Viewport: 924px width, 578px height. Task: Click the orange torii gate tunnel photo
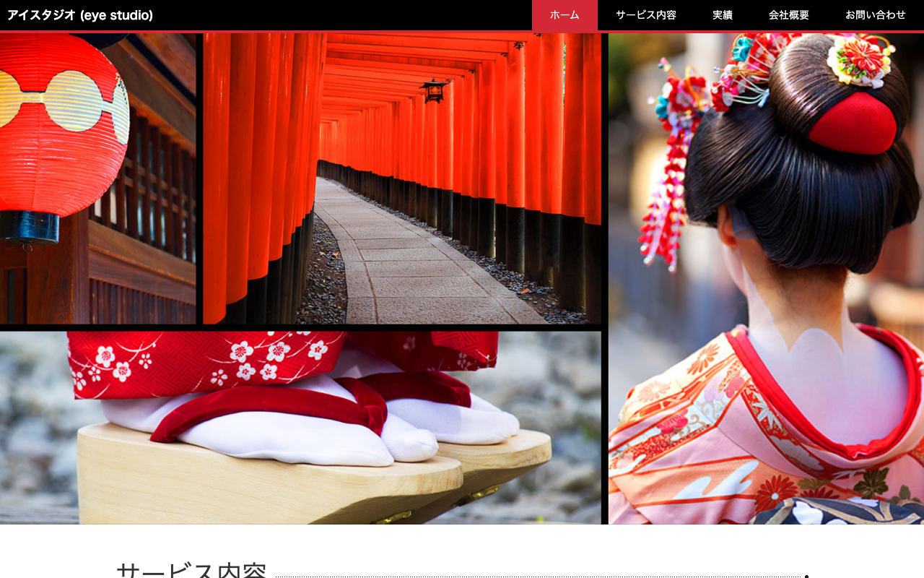402,178
